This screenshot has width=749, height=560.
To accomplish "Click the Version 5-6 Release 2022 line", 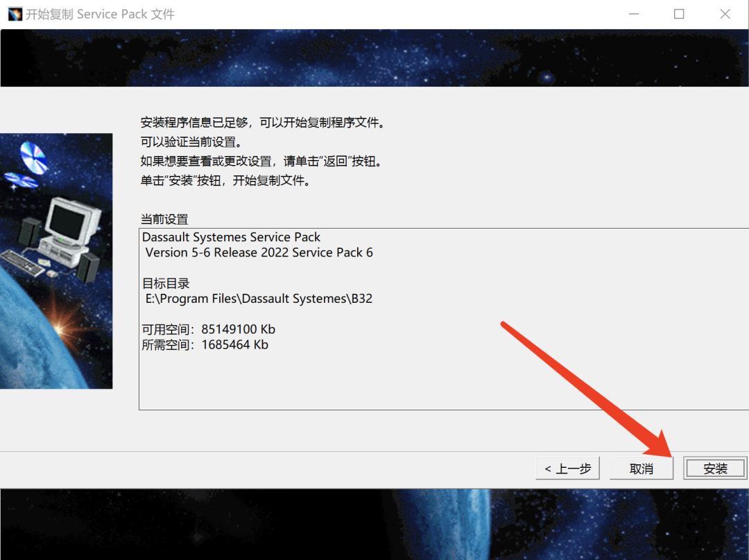I will pyautogui.click(x=259, y=252).
